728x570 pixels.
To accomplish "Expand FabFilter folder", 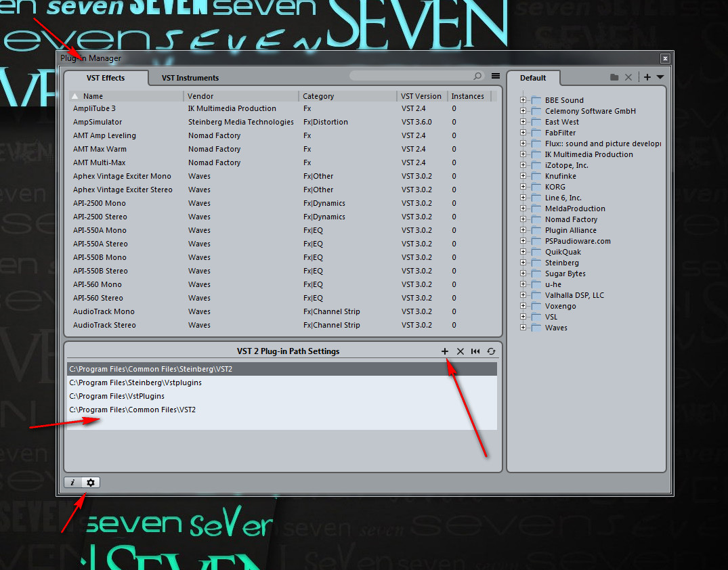I will pos(523,133).
